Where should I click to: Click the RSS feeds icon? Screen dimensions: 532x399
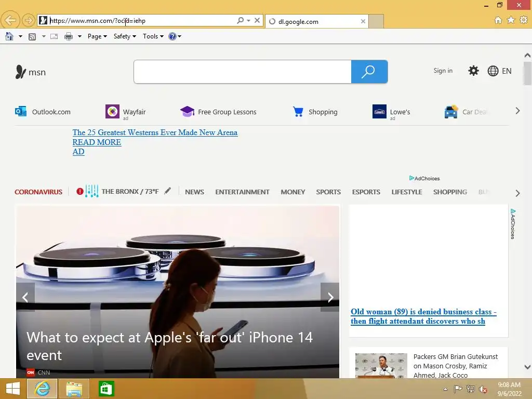coord(32,36)
